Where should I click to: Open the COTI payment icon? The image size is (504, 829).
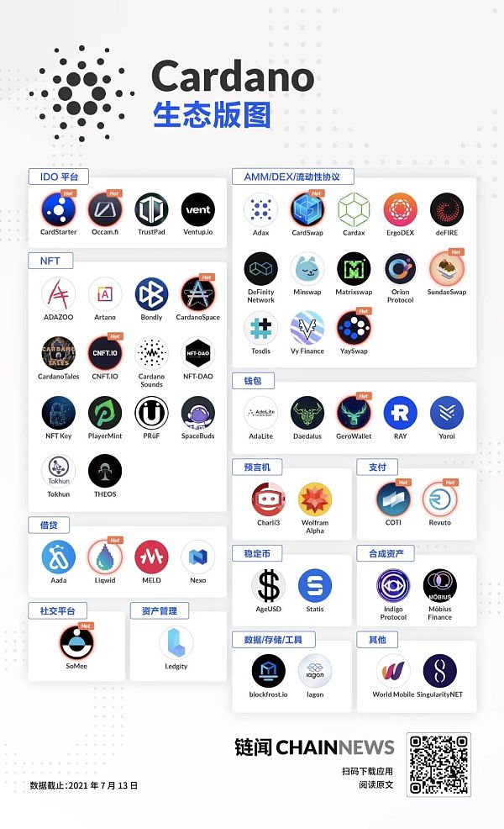click(394, 499)
